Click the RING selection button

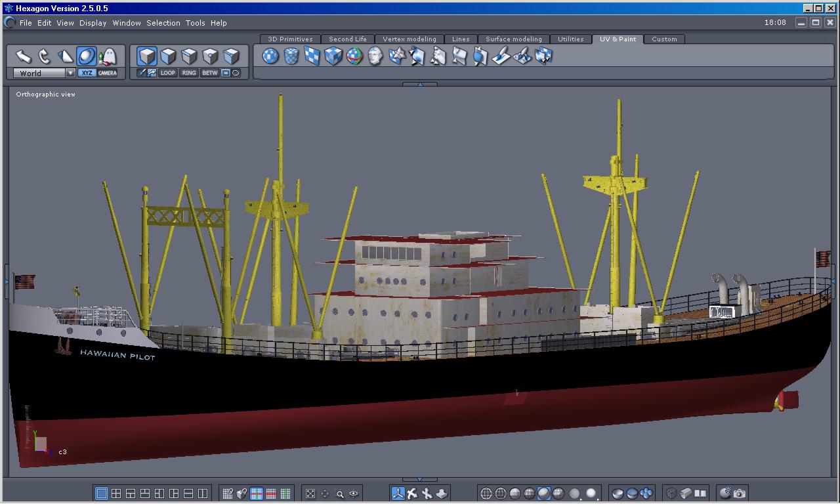(189, 73)
